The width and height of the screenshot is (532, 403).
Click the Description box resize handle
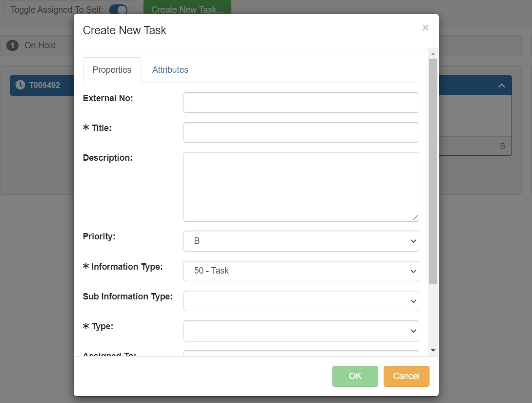[415, 218]
